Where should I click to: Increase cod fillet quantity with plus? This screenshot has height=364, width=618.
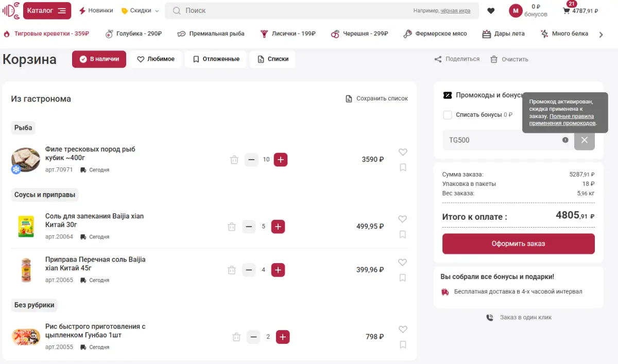(x=281, y=160)
